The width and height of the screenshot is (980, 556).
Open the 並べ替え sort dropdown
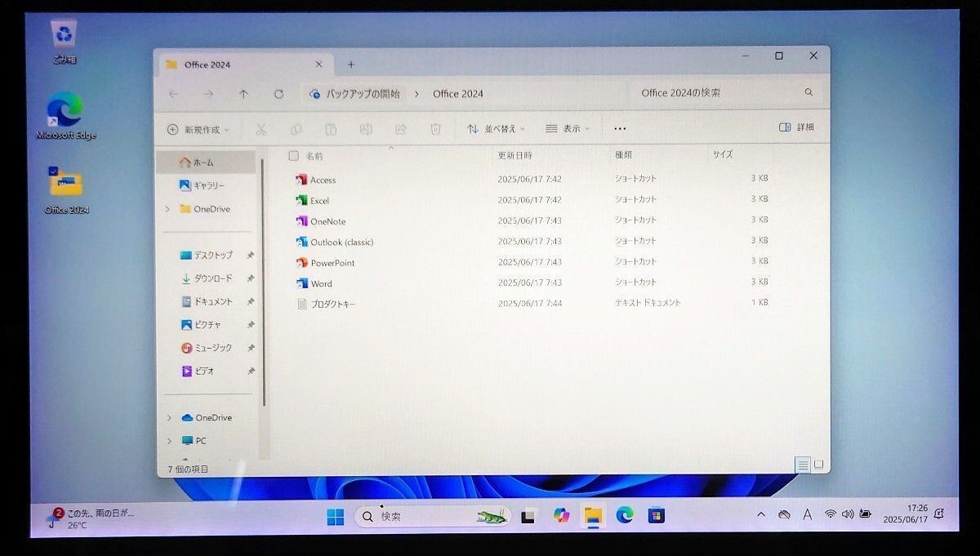click(x=496, y=129)
